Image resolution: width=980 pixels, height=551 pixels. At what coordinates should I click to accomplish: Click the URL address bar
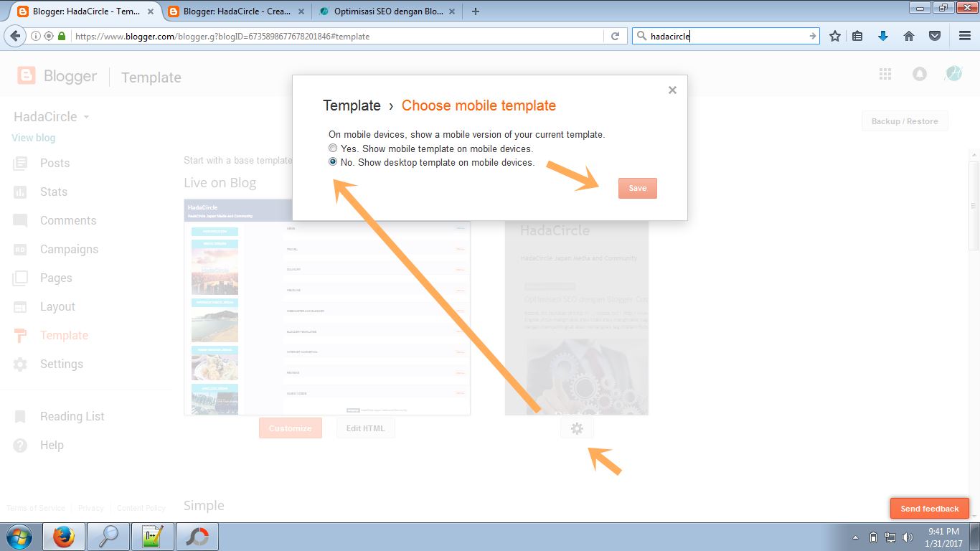pos(337,36)
